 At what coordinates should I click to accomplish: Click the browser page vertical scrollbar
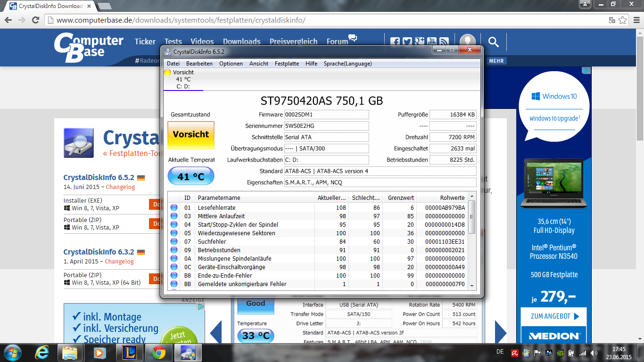(x=640, y=186)
